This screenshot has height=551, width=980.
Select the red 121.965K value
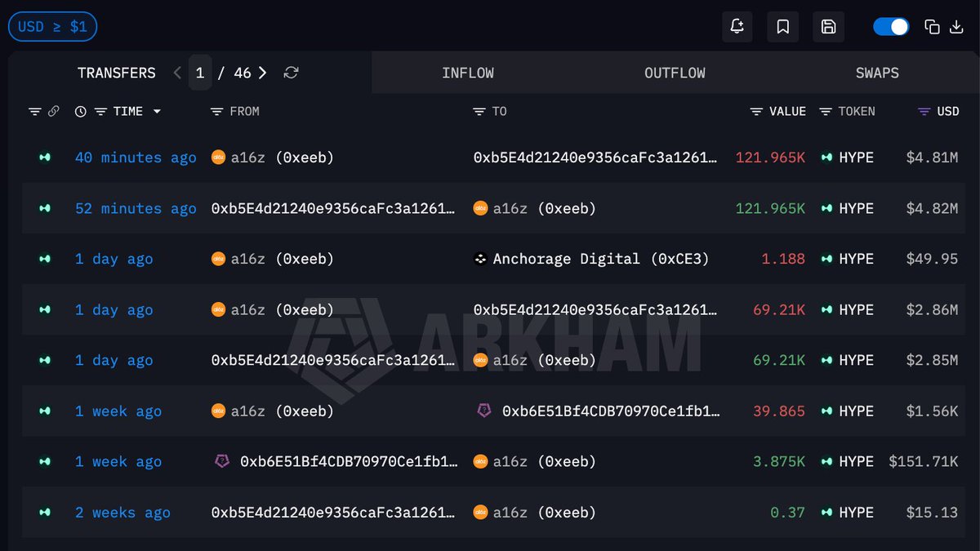[770, 158]
